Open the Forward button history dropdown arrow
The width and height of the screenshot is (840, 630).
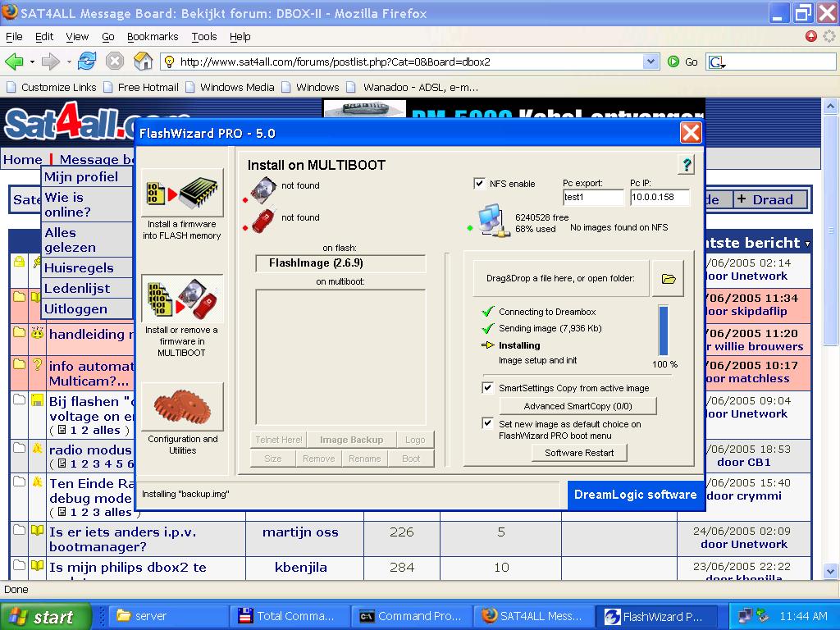[x=69, y=62]
